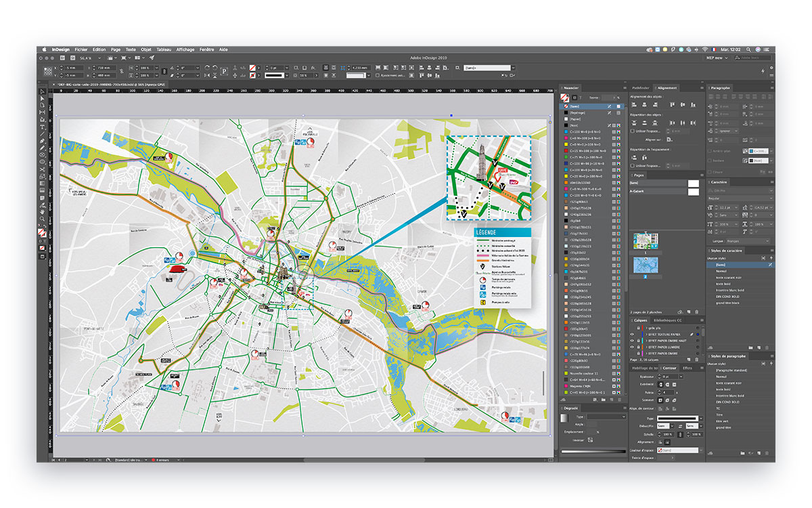812x508 pixels.
Task: Select round cap in Extrémité row
Action: [x=667, y=385]
